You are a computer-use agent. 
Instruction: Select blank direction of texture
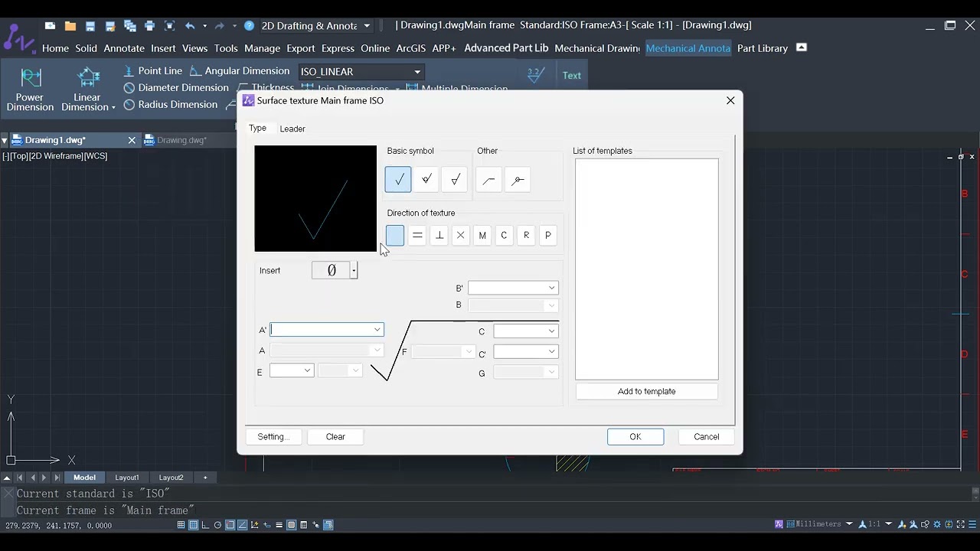pos(395,236)
